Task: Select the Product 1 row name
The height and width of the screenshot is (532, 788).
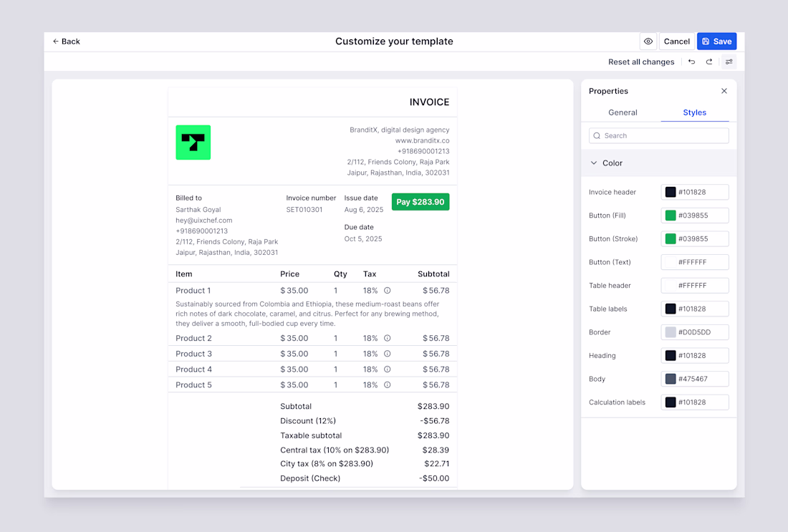Action: pos(193,291)
